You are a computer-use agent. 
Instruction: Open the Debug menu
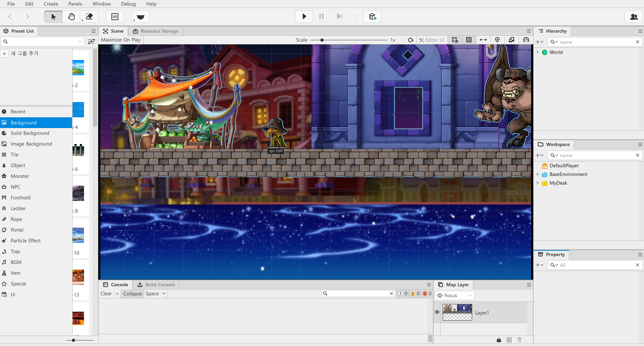click(128, 4)
